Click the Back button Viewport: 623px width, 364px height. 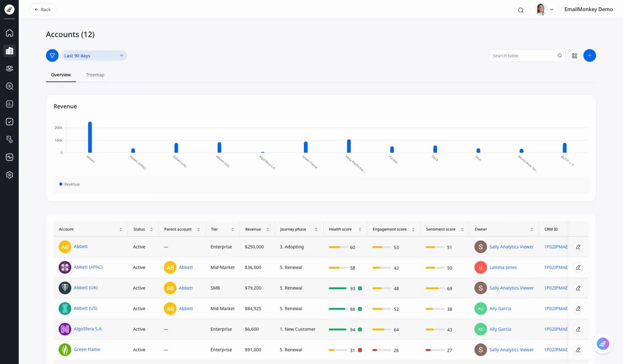(43, 9)
